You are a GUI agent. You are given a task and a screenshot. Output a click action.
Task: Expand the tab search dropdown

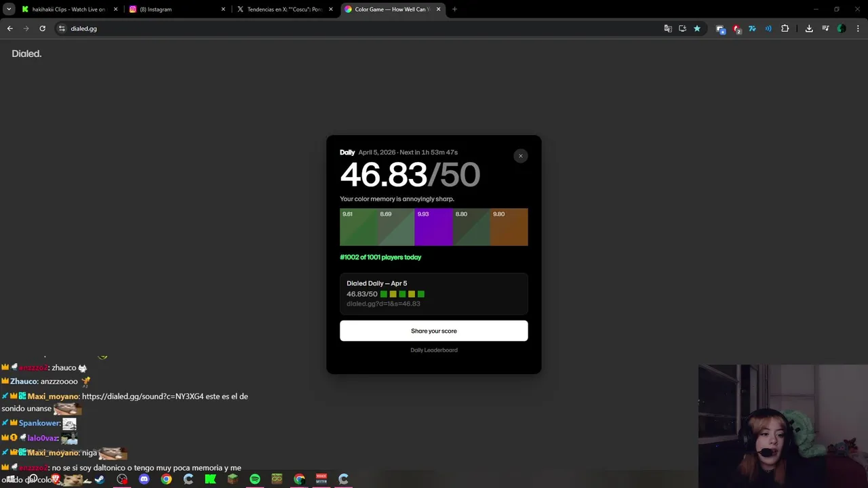pyautogui.click(x=9, y=9)
